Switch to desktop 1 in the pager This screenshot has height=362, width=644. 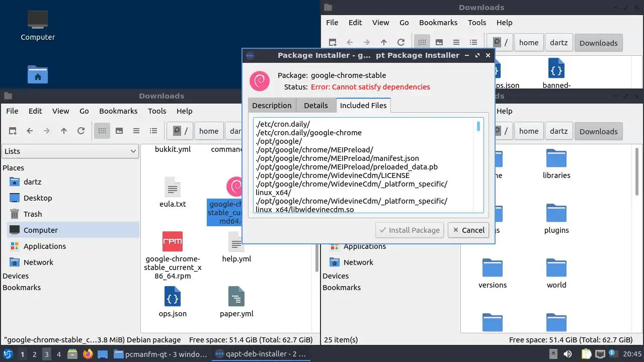(22, 354)
